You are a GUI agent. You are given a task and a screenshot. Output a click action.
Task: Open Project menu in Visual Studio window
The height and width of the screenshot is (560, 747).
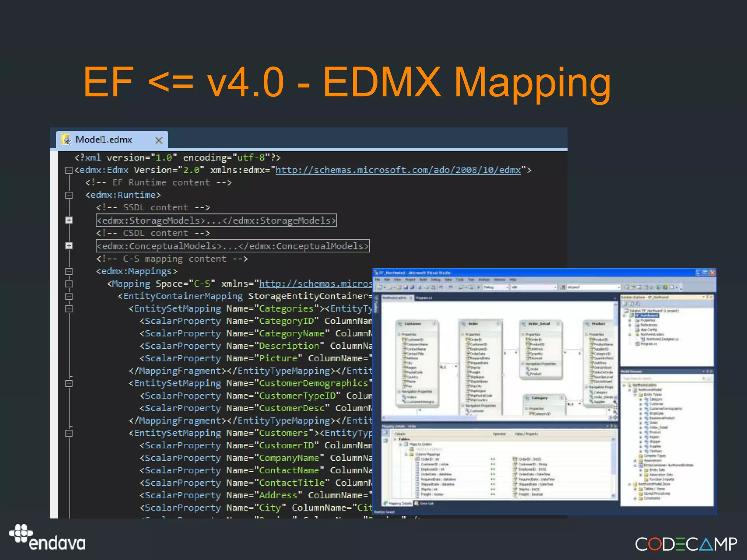410,280
